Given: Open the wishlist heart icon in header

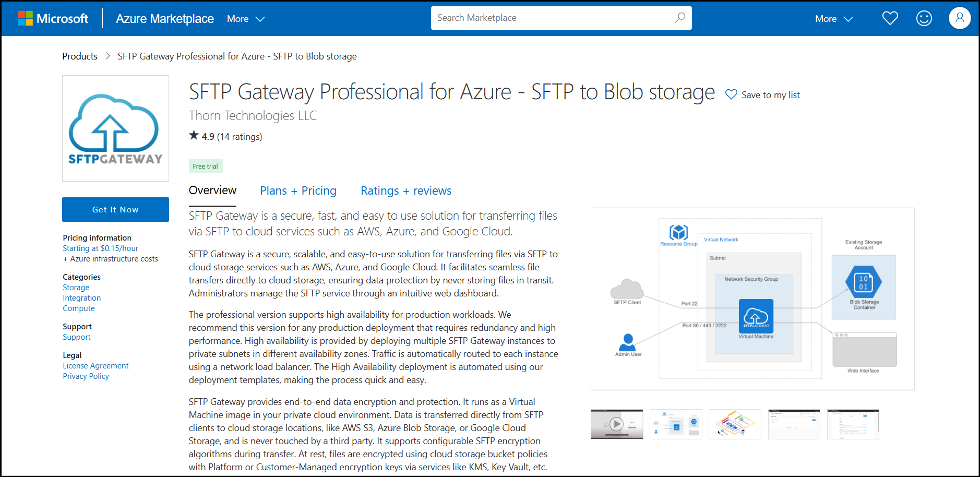Looking at the screenshot, I should (x=890, y=18).
